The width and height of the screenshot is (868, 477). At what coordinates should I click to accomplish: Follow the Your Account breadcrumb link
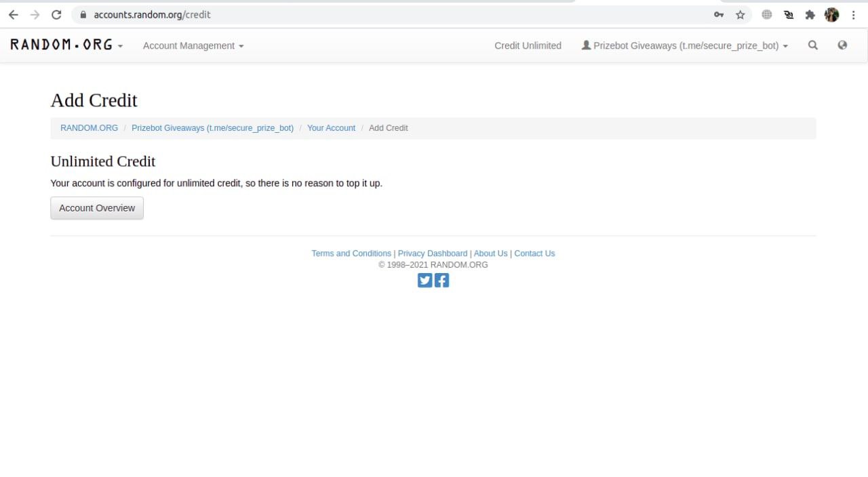(331, 128)
